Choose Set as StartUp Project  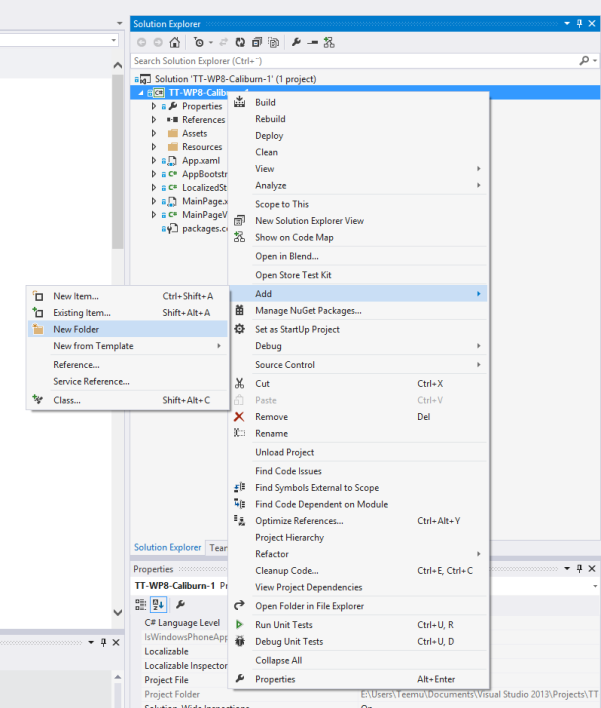[x=360, y=330]
